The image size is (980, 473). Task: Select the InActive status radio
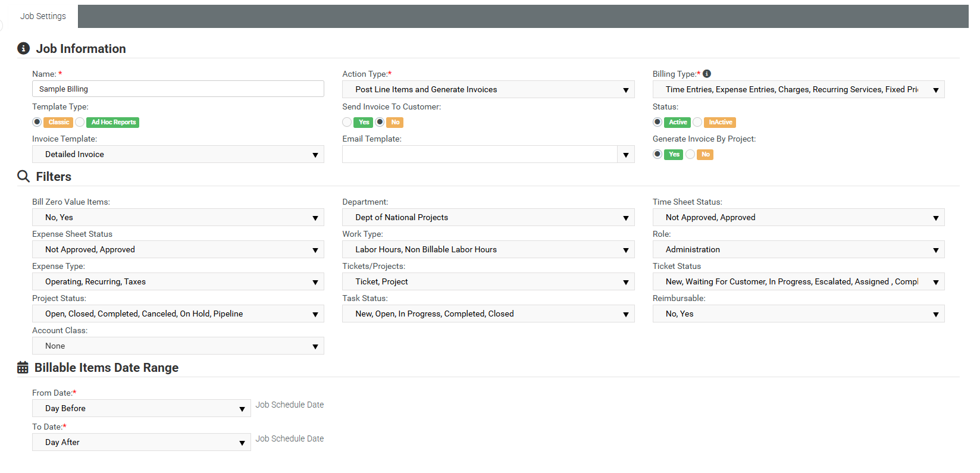(x=697, y=122)
